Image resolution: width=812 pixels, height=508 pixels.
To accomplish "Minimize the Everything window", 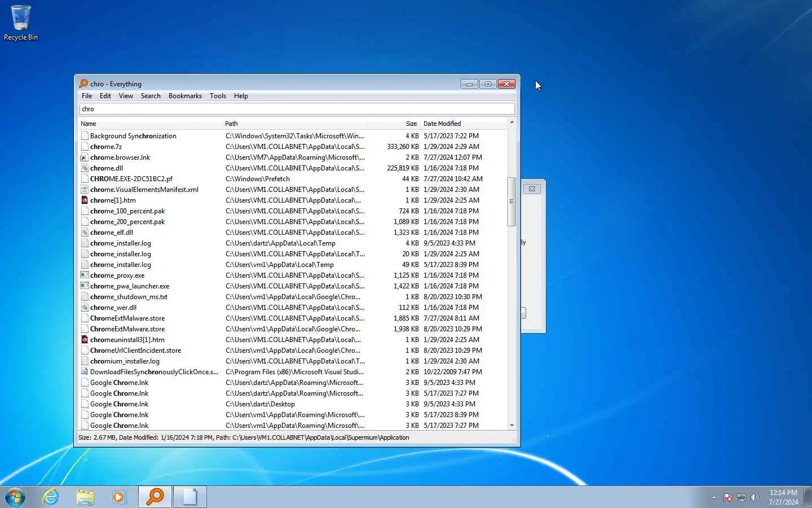I will point(469,84).
